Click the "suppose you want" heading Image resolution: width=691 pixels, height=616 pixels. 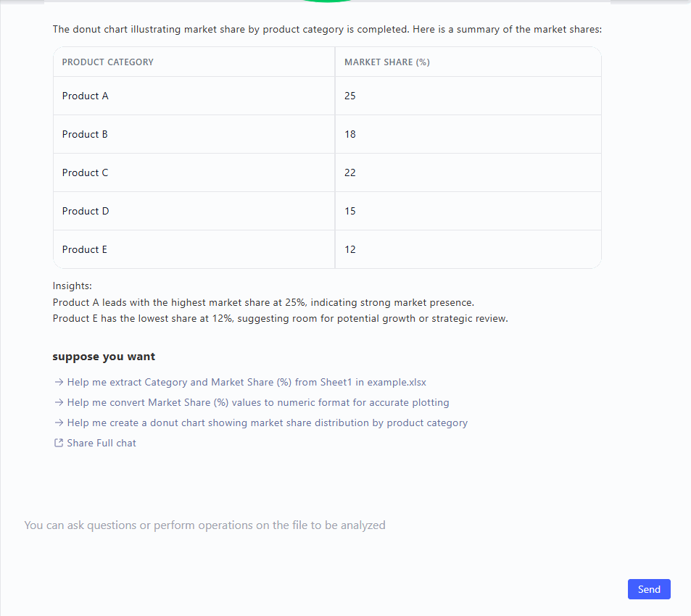coord(104,357)
